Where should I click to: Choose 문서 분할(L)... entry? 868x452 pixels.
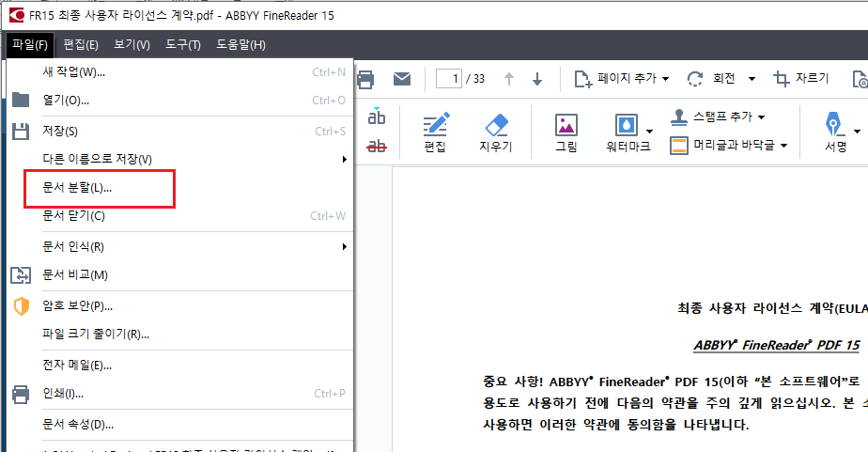click(x=180, y=188)
